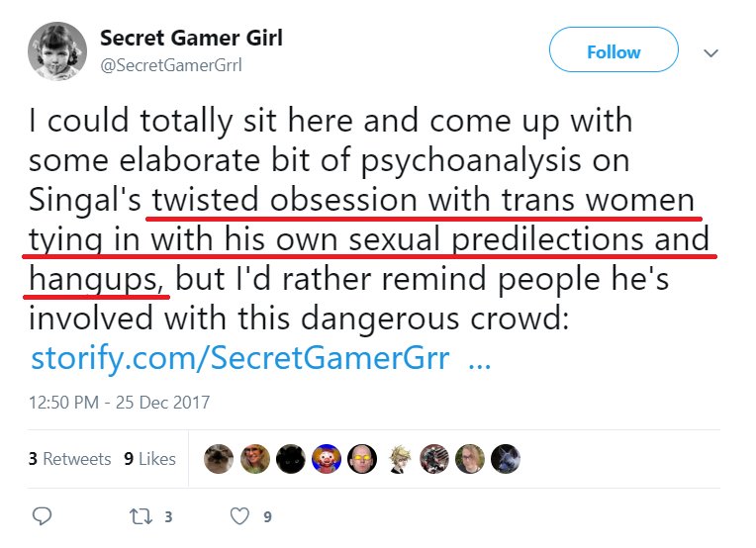Image resolution: width=756 pixels, height=548 pixels.
Task: Like the tweet with the heart icon
Action: (239, 515)
